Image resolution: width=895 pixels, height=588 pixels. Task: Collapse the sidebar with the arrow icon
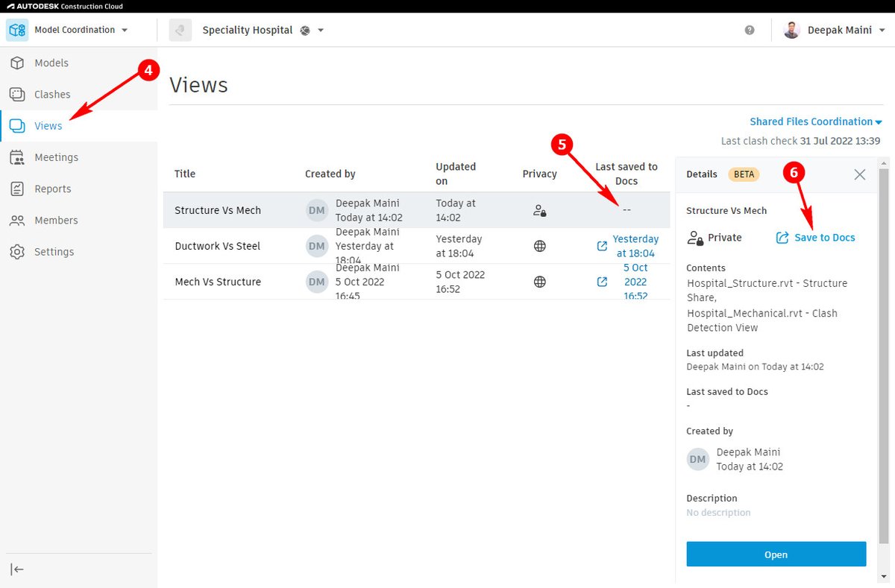(x=17, y=569)
